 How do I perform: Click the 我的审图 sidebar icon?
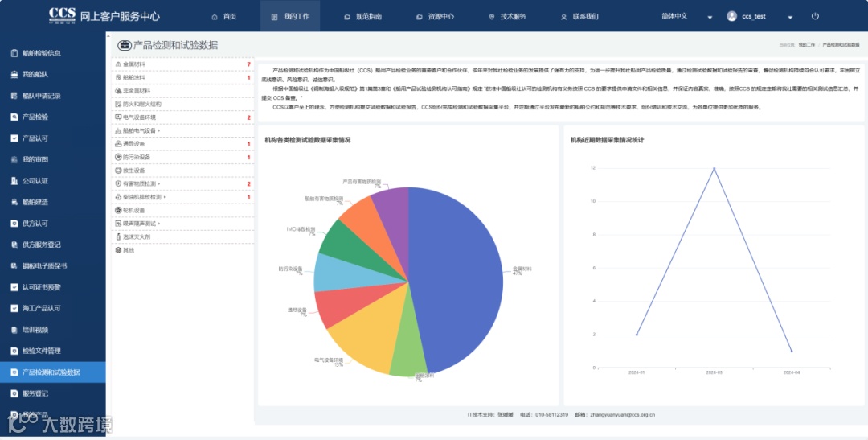pos(15,159)
